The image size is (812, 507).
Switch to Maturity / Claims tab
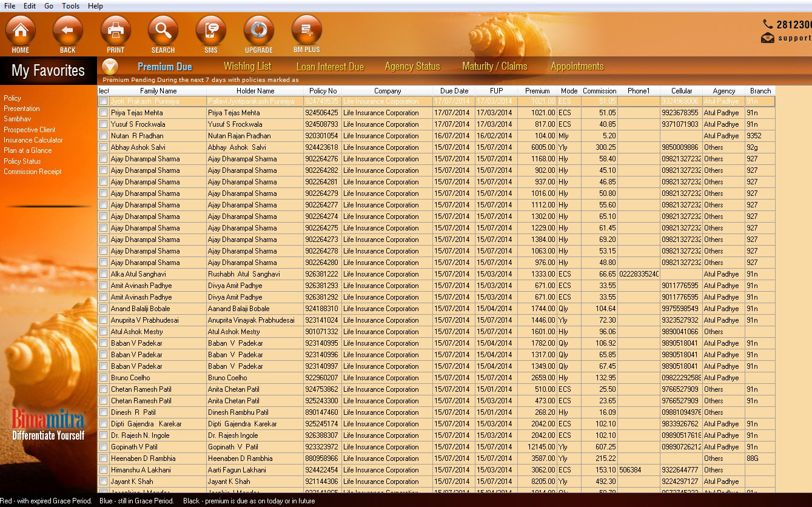(495, 66)
